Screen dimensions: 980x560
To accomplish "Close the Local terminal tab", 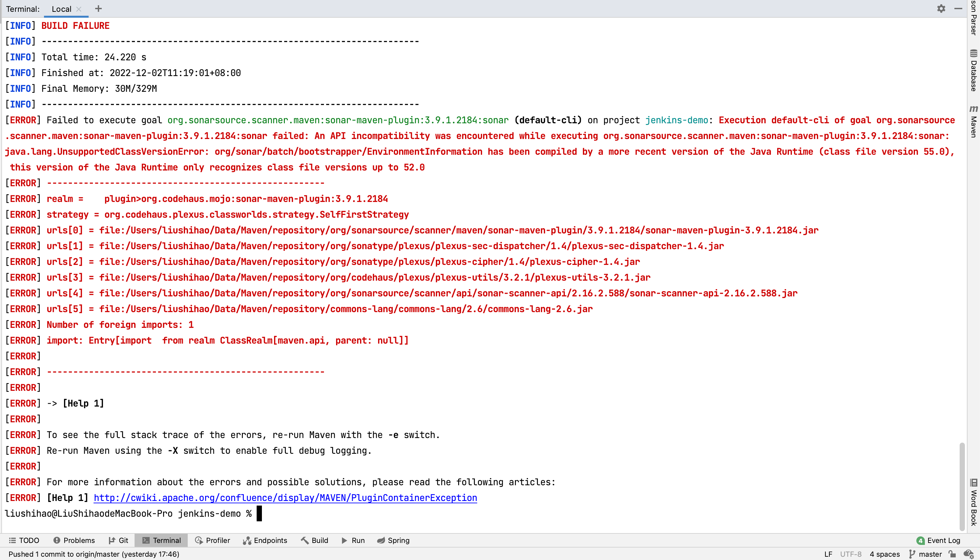I will point(79,9).
